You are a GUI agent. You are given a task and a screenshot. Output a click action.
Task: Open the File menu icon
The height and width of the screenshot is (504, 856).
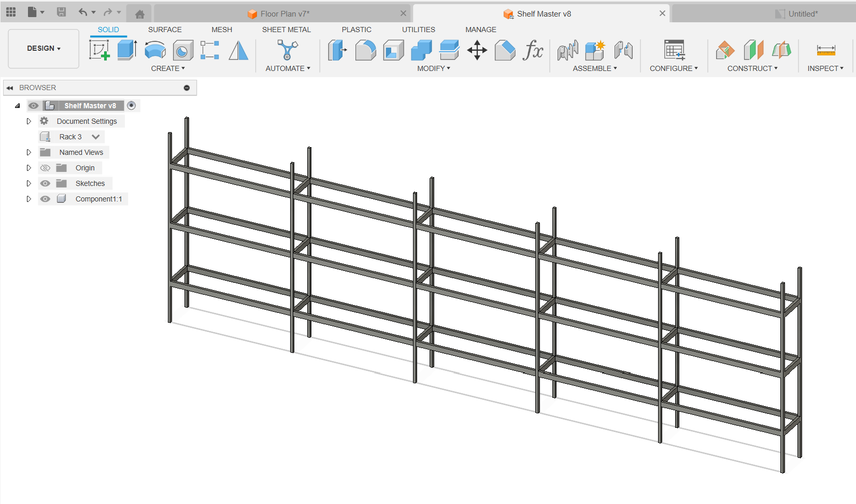pos(35,12)
